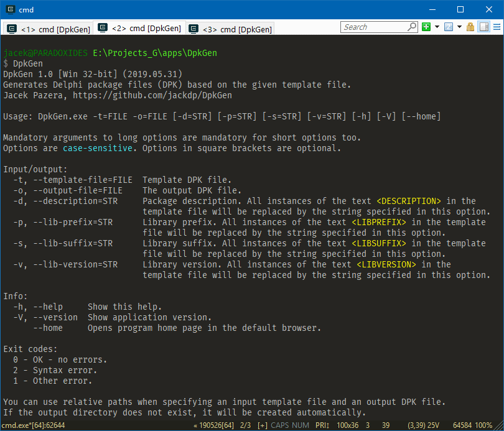Click the '[+]' status bar indicator
The width and height of the screenshot is (504, 431).
coord(263,425)
